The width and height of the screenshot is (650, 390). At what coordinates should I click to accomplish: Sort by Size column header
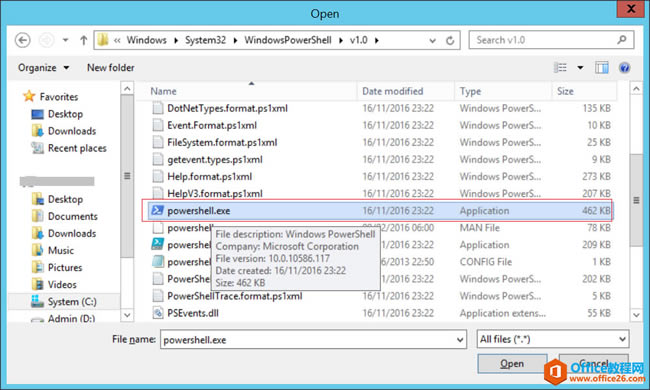click(584, 91)
